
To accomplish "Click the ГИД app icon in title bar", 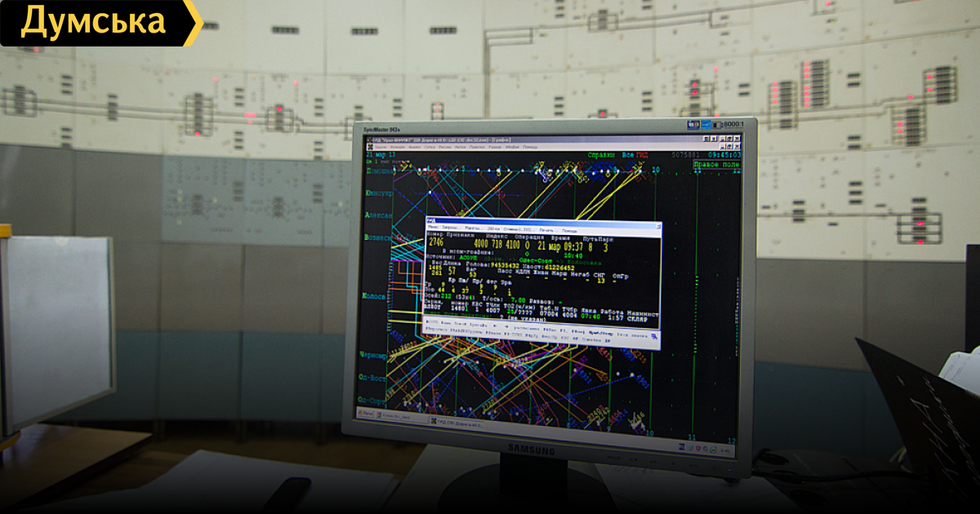I will pos(370,140).
